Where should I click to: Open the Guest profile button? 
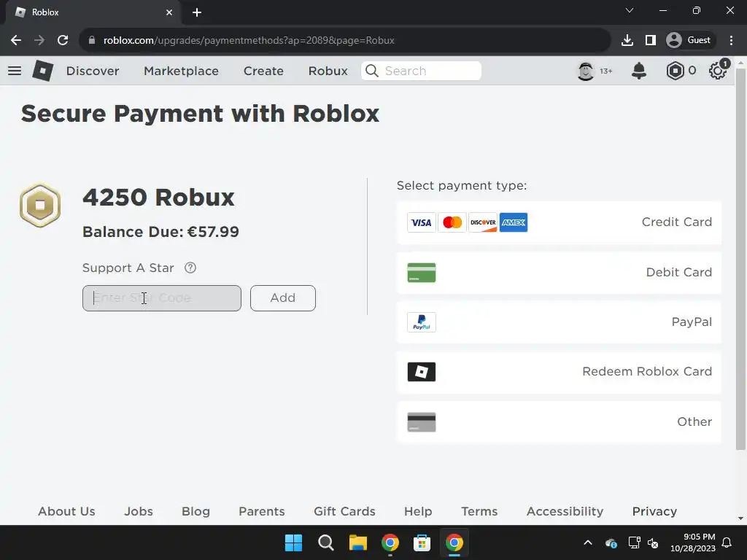pos(689,41)
